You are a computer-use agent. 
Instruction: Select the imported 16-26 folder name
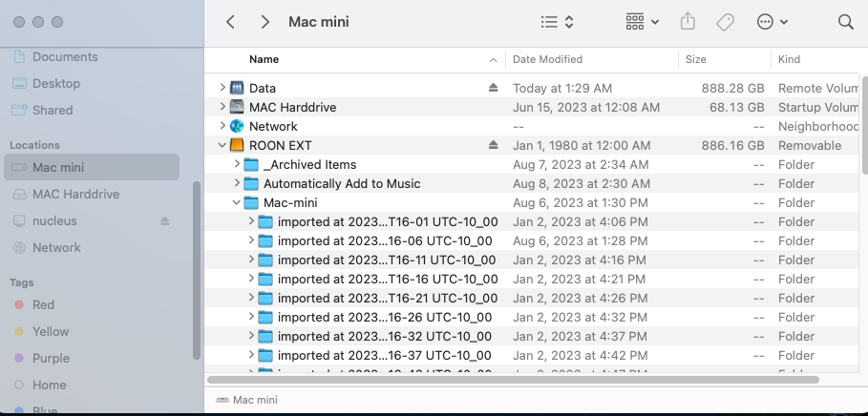(x=385, y=317)
